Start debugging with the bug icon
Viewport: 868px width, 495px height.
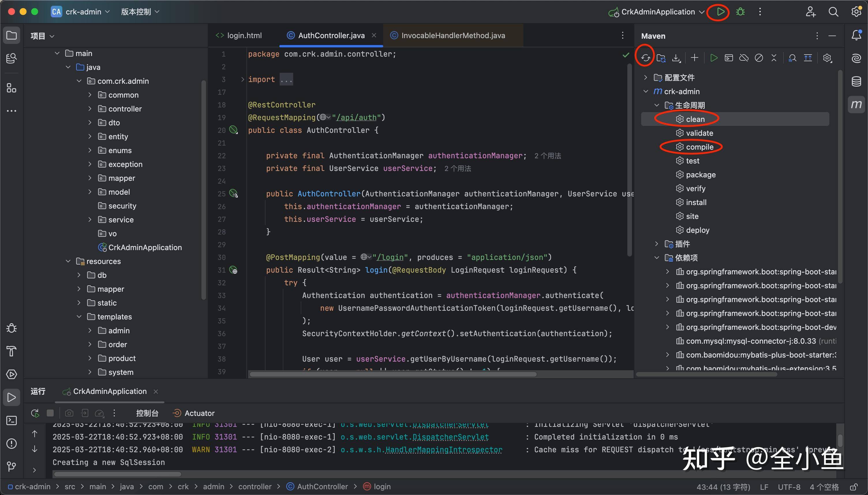[740, 12]
